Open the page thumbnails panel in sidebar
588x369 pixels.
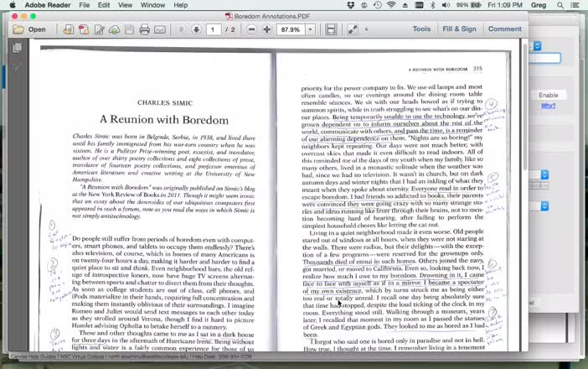click(x=16, y=49)
